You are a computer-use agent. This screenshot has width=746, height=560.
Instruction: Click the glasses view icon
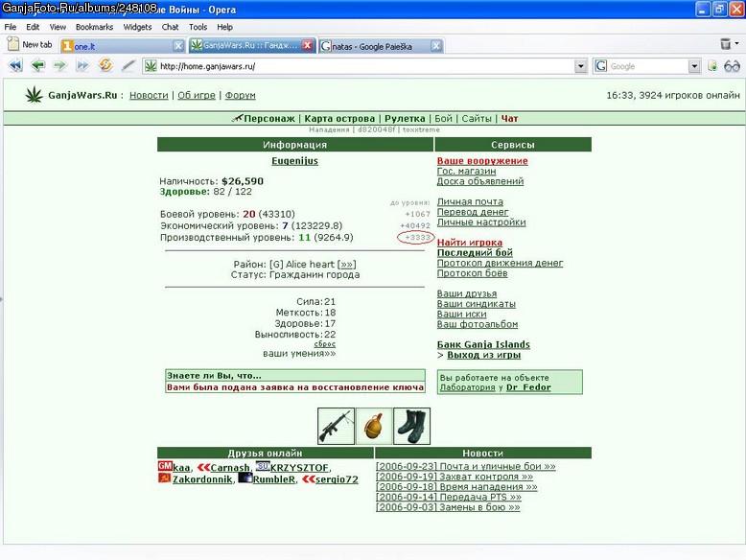point(732,66)
